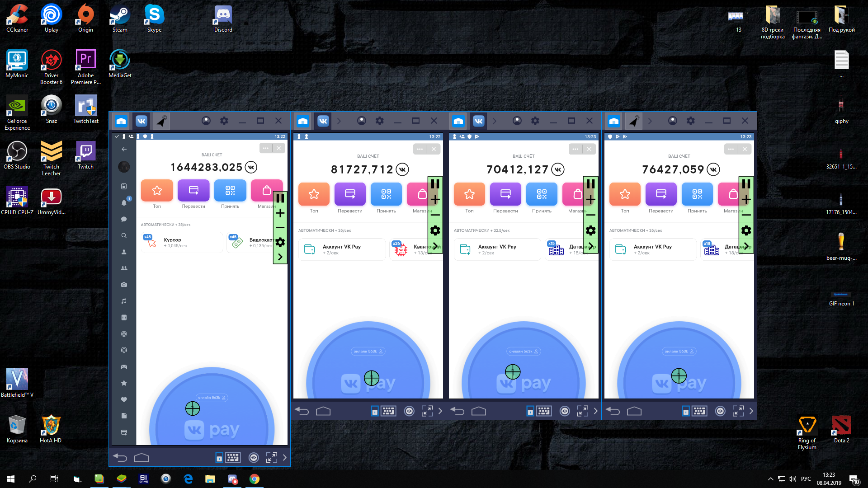Open the three-dots menu in the 1644283,025 window
The width and height of the screenshot is (868, 488).
coord(266,148)
